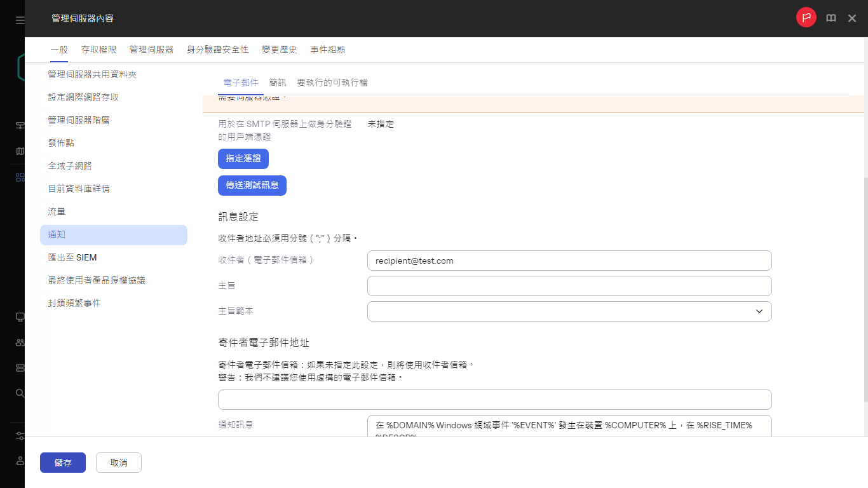Switch to the 變更歷史 tab
The width and height of the screenshot is (868, 488).
click(279, 49)
